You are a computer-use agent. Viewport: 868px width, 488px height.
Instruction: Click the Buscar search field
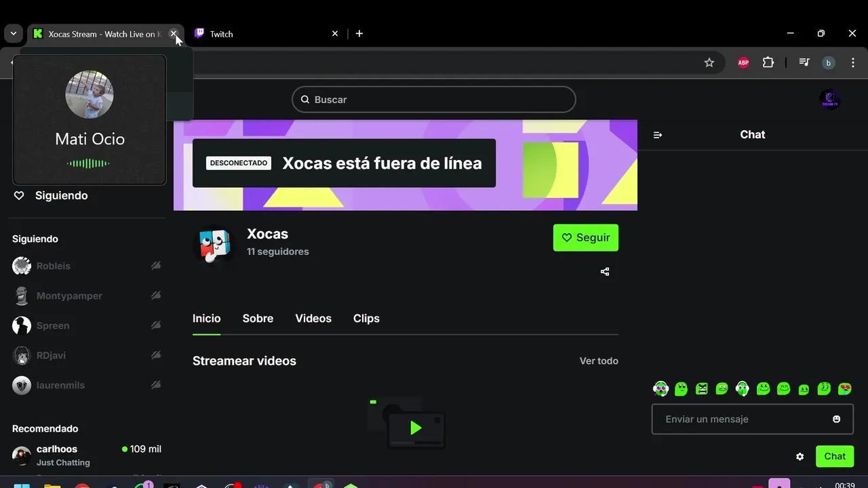click(434, 100)
